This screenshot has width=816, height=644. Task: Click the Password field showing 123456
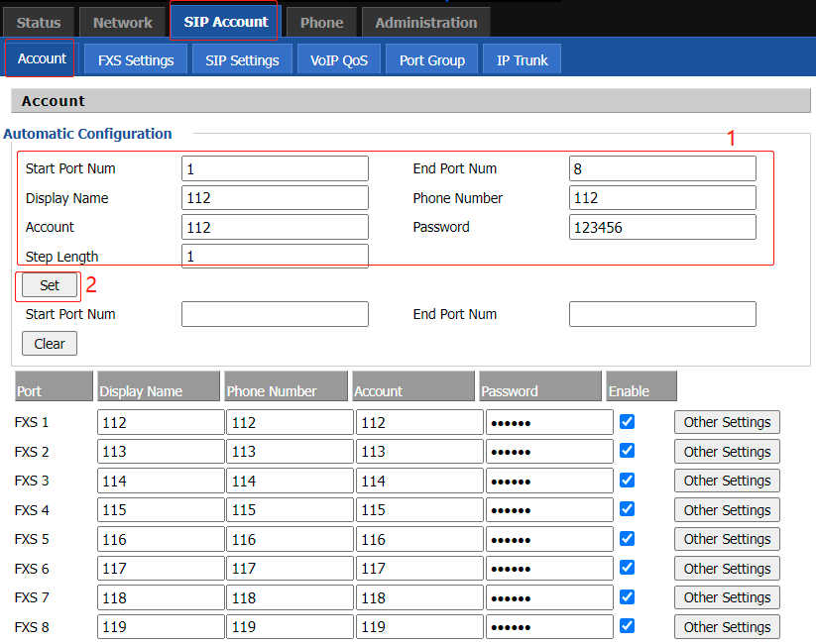tap(662, 227)
